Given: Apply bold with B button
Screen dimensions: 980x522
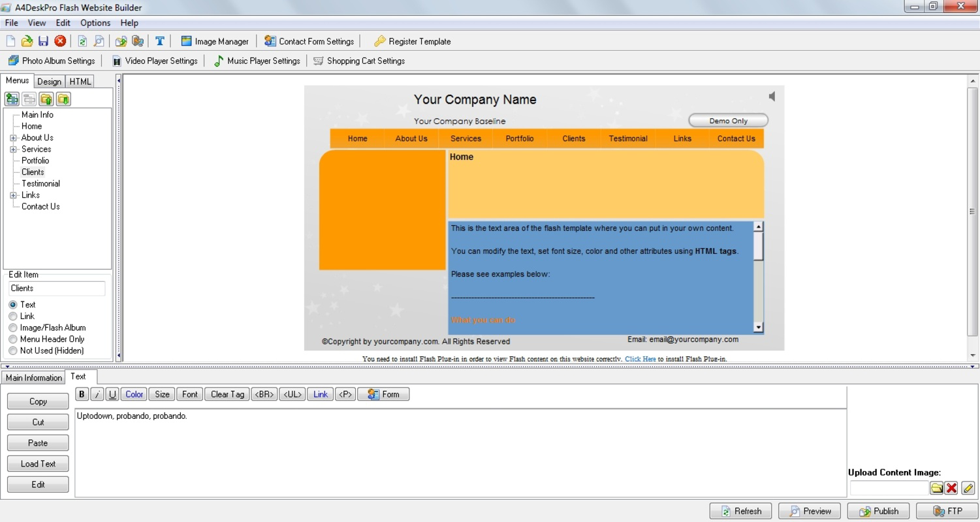Looking at the screenshot, I should (x=82, y=394).
